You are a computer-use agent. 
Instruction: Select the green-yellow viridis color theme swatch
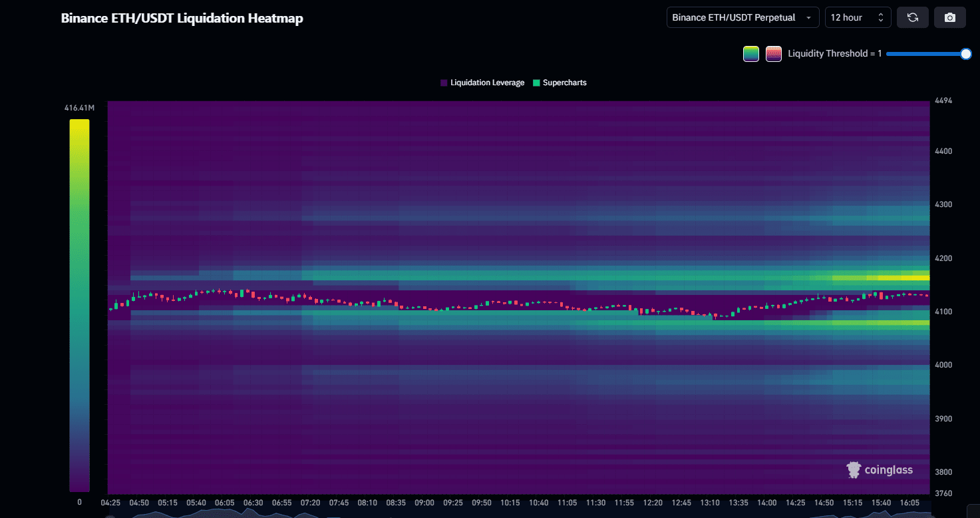(x=750, y=54)
